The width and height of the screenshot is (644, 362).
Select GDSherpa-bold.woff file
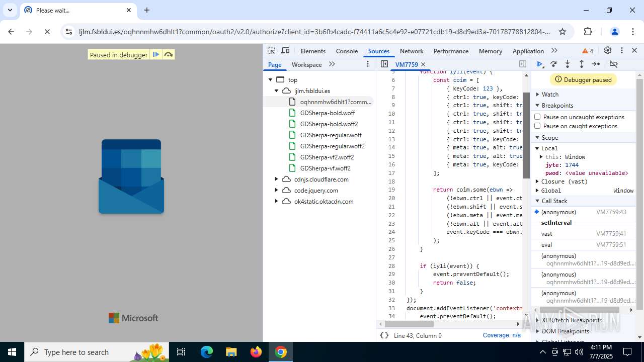tap(327, 113)
